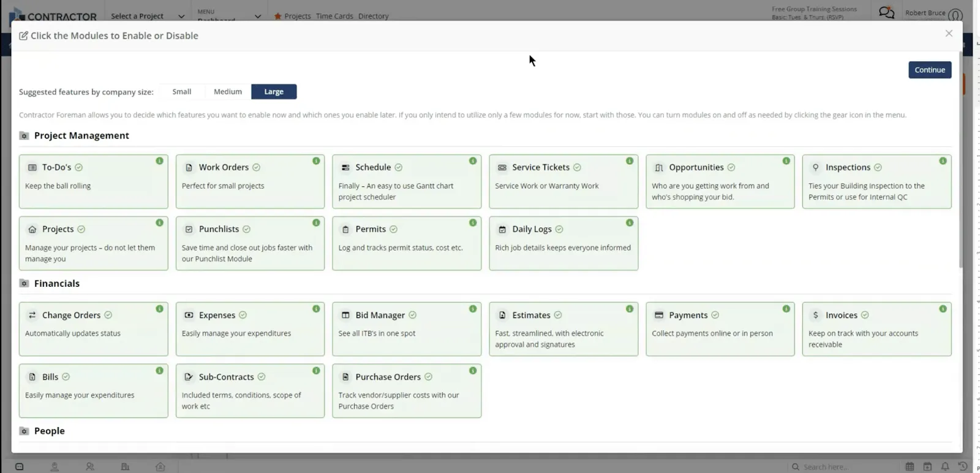Click the info icon on Bills card
Screen dimensions: 980x473
point(159,371)
